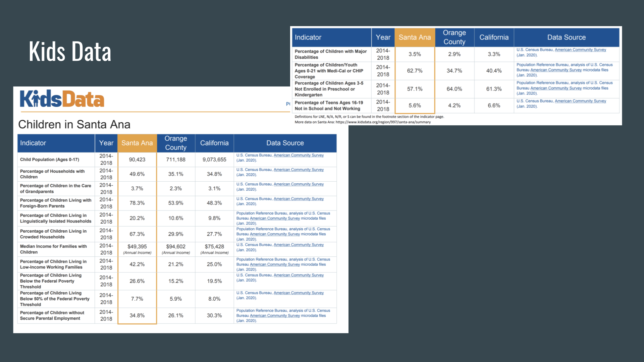Click the LNE, N/A definitions footnote
644x362 pixels.
369,117
